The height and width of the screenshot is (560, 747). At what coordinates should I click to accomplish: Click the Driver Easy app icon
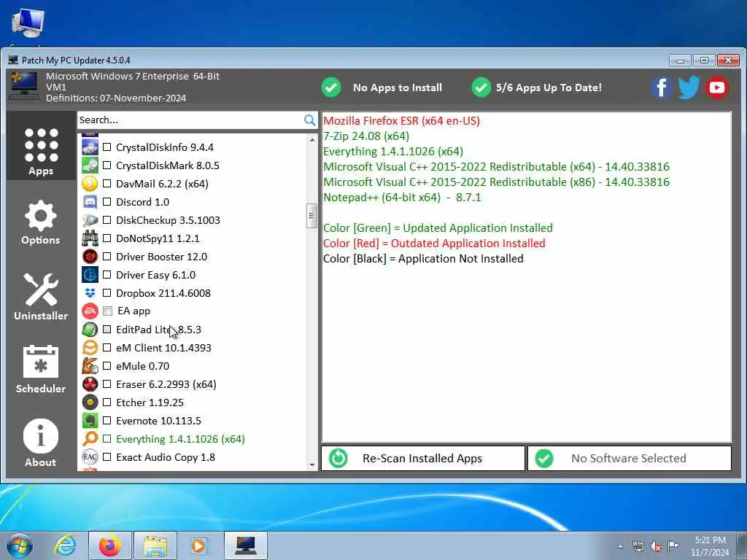click(90, 275)
